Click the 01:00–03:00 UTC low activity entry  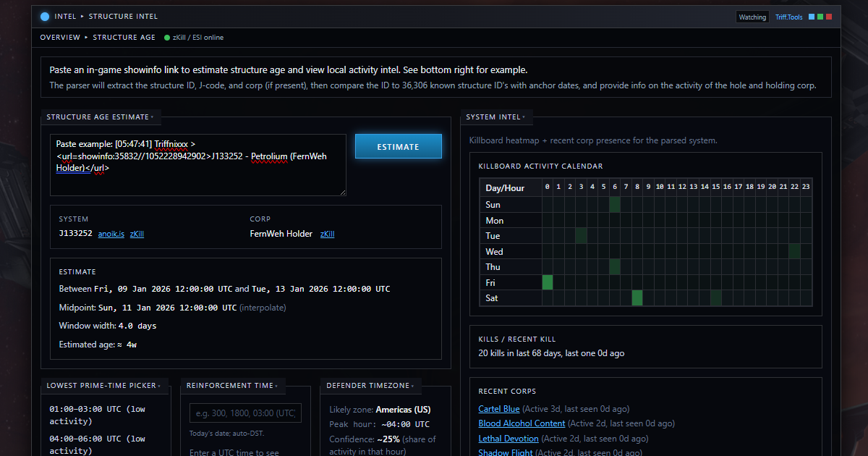[98, 415]
